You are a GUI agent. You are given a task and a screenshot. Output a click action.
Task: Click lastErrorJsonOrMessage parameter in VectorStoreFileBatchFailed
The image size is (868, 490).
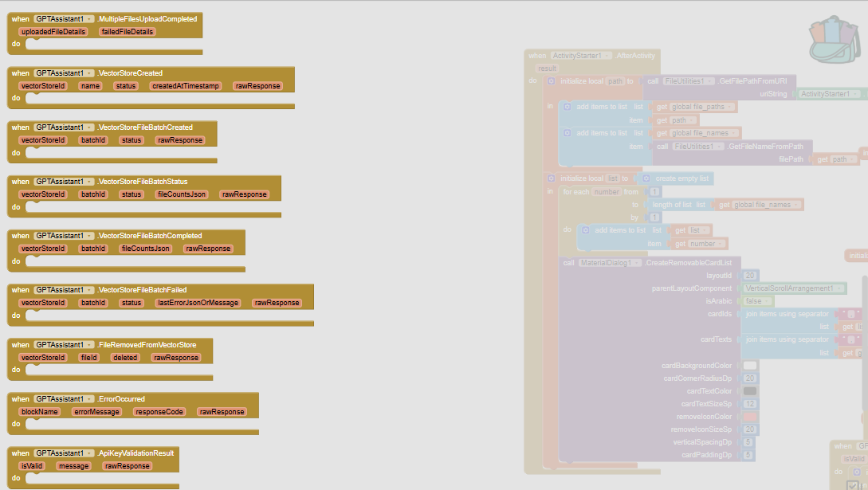(198, 303)
